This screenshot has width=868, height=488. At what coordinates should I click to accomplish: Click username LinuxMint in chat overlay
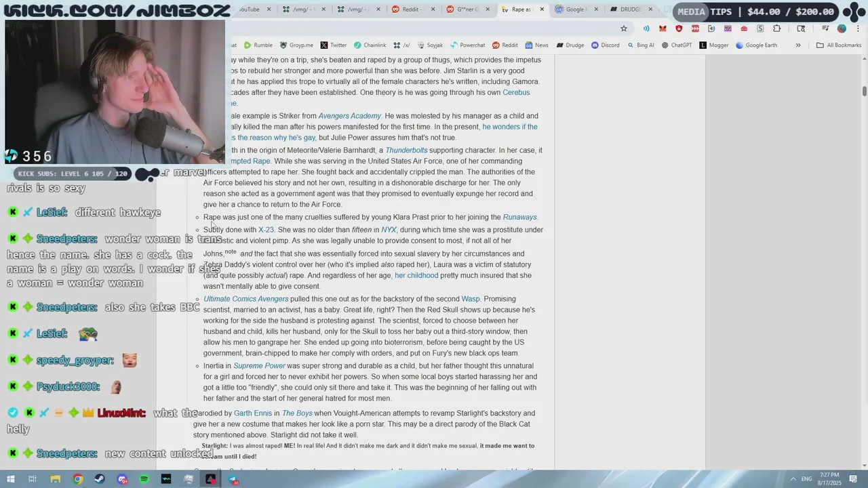(121, 413)
